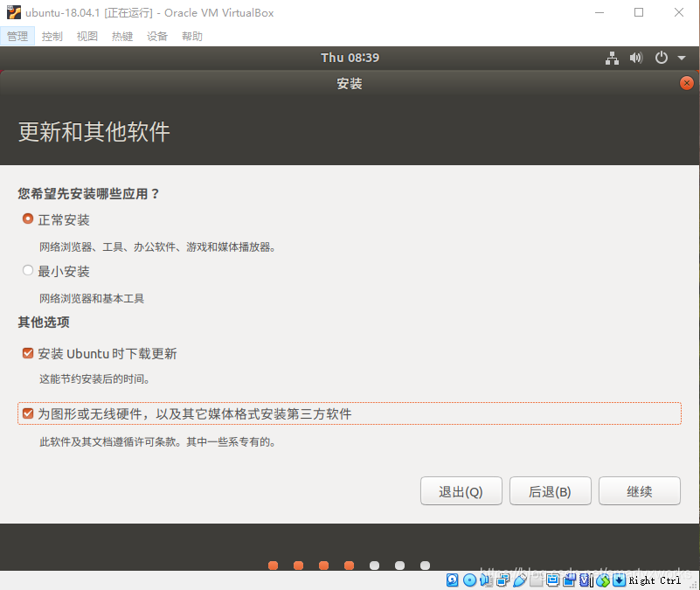Click the 继续 button

640,491
